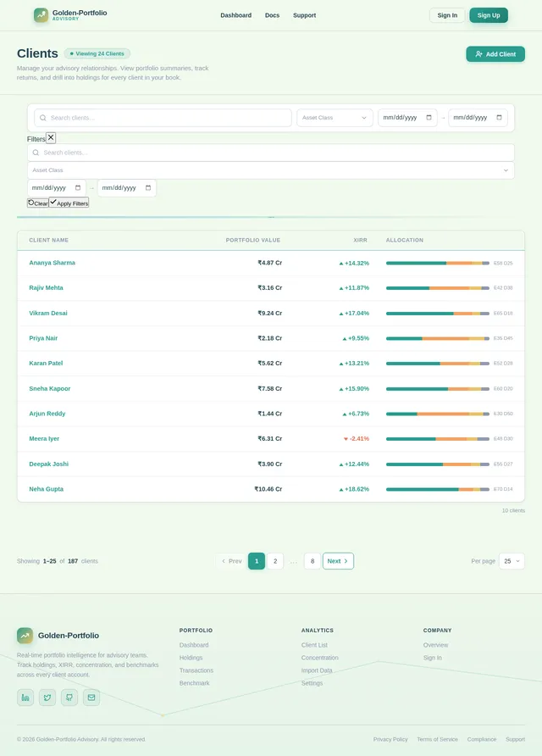Click the top start date input
Image resolution: width=542 pixels, height=756 pixels.
(x=407, y=118)
